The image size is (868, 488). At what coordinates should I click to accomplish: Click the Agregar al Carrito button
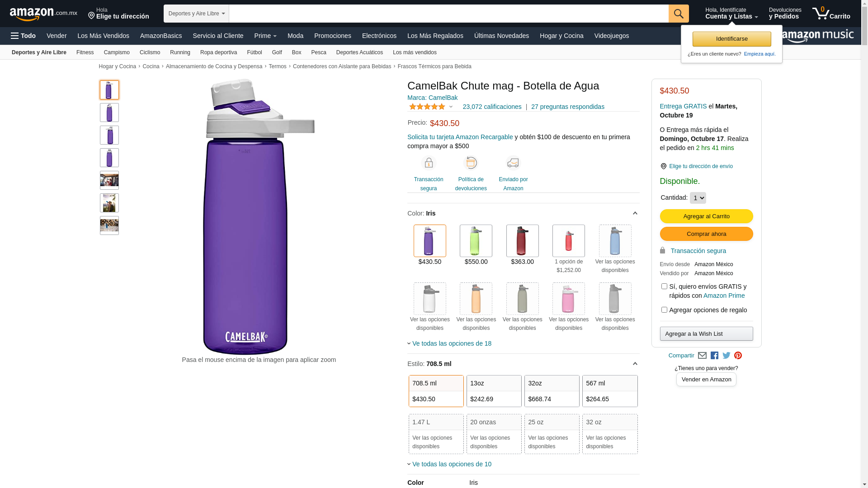pyautogui.click(x=706, y=216)
